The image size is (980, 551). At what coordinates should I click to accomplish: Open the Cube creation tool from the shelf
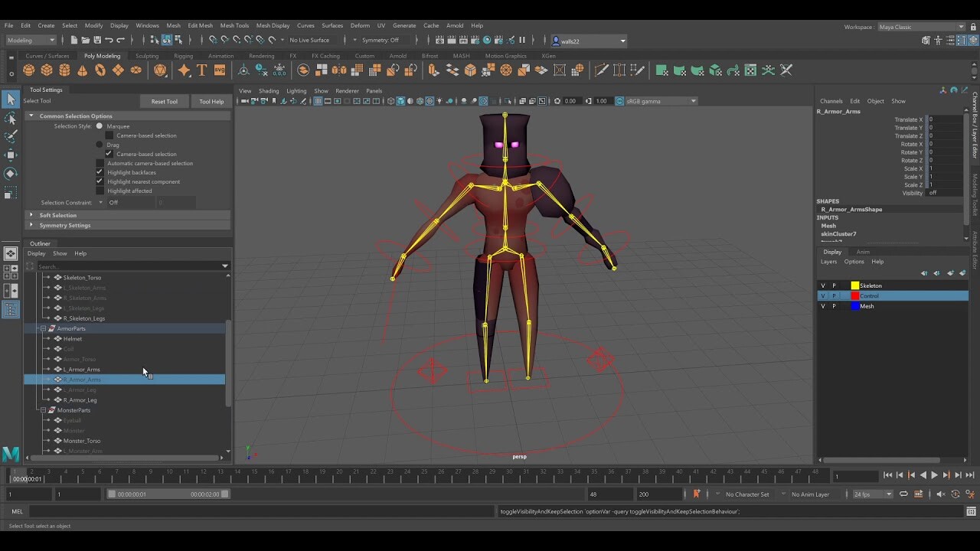coord(45,70)
